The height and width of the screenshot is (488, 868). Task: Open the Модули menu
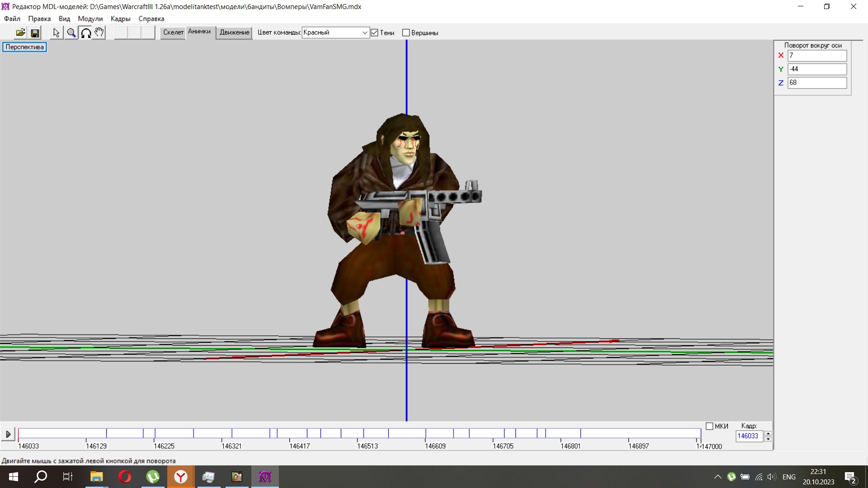90,19
